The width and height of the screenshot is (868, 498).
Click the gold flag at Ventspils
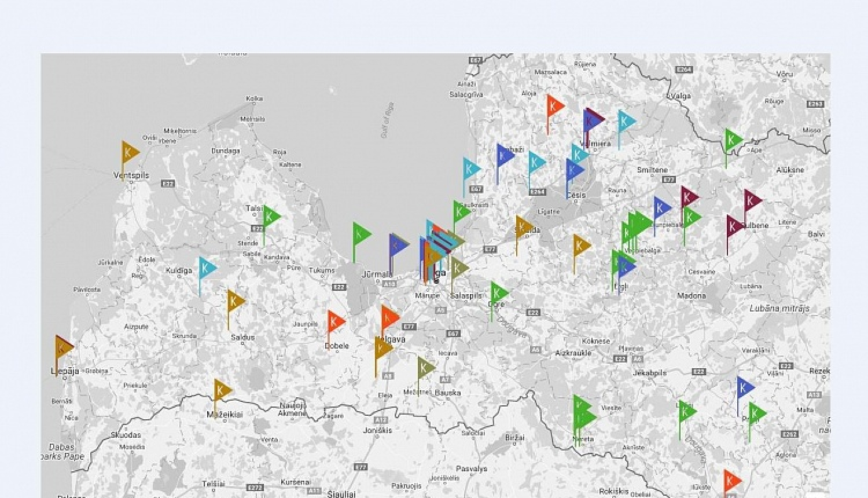[x=129, y=153]
